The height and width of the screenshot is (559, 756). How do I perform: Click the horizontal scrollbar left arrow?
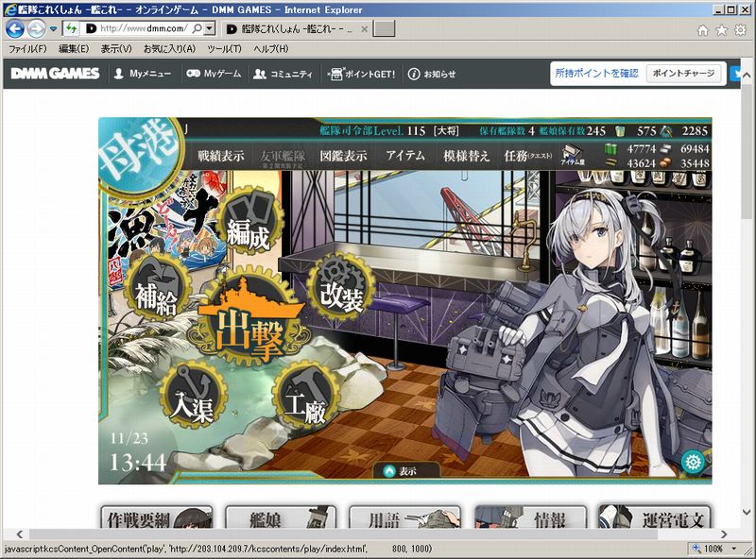[x=20, y=534]
